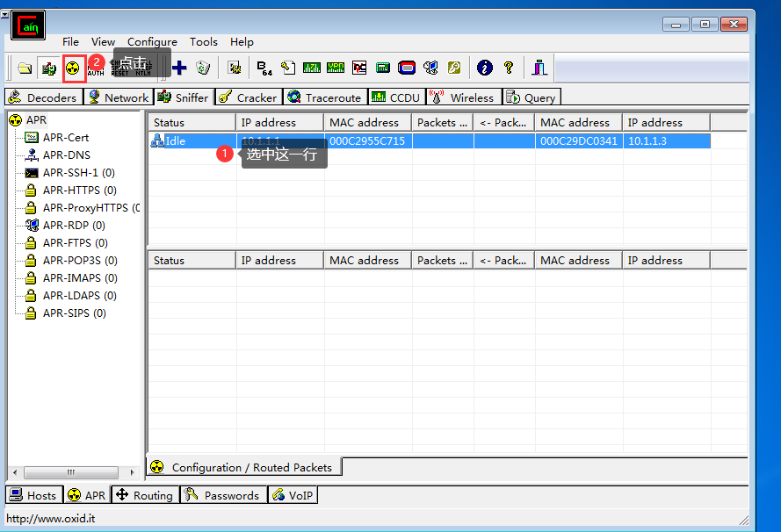This screenshot has width=781, height=532.
Task: Select APR-SIPS (0) tree item
Action: pos(74,313)
